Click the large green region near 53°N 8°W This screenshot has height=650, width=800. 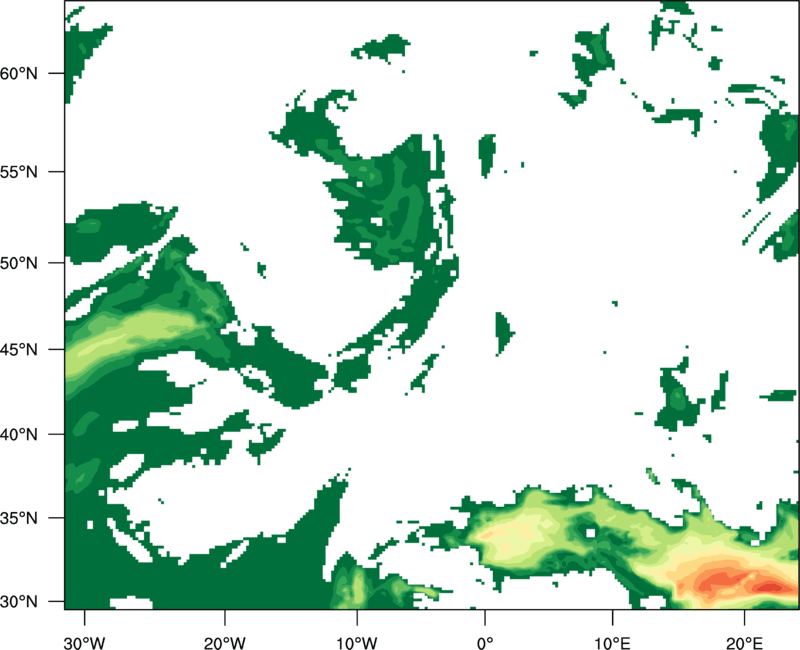[385, 200]
